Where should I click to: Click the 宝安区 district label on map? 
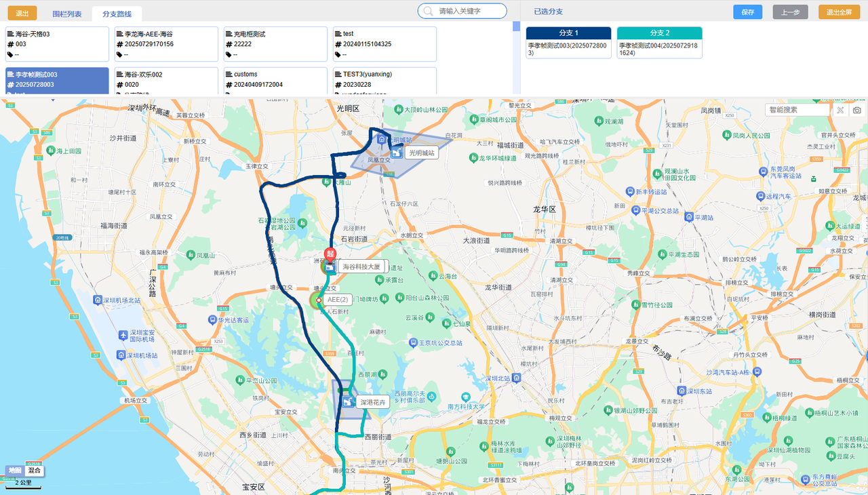tap(253, 487)
